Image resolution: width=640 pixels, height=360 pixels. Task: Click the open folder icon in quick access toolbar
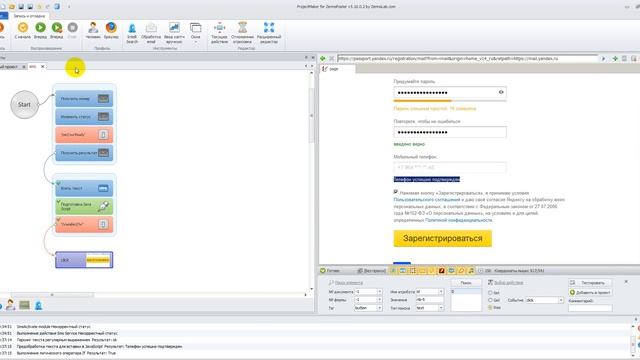12,7
